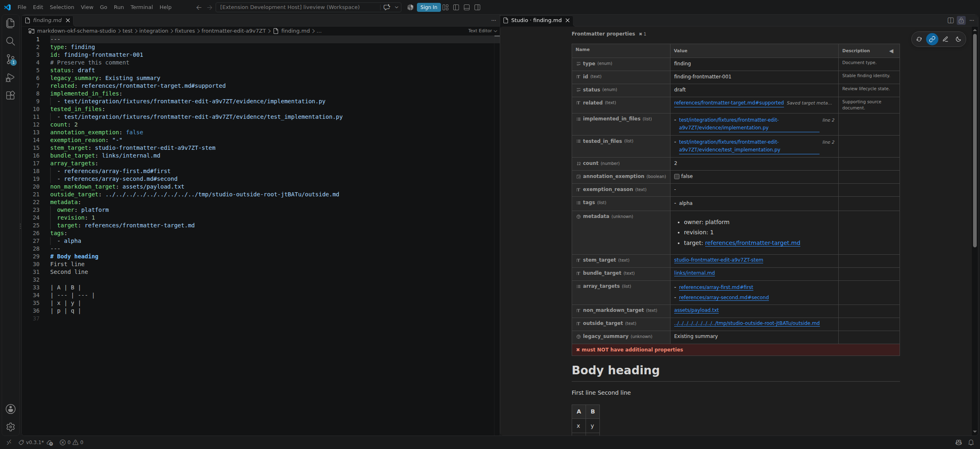Open references/array-first.md#first link
980x449 pixels.
pos(716,287)
